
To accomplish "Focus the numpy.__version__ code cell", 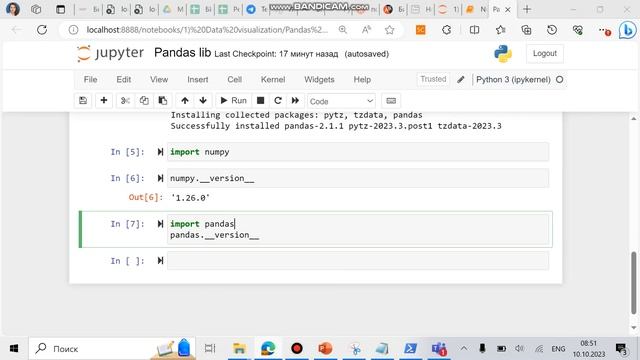I will pyautogui.click(x=358, y=178).
